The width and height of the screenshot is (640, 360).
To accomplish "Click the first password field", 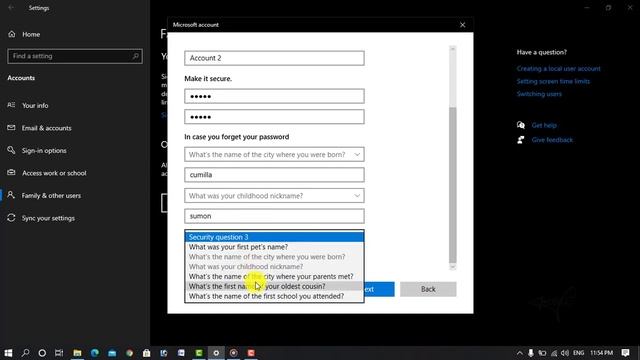I will [274, 96].
